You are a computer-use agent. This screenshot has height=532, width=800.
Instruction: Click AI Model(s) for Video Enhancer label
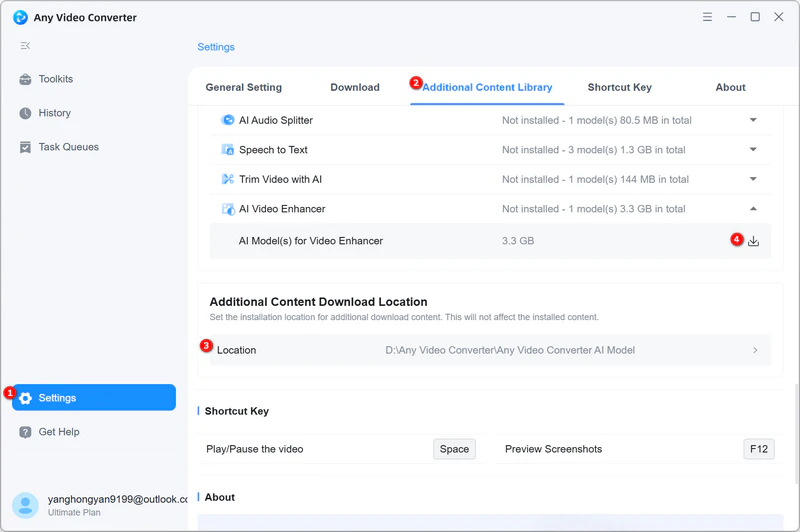point(311,241)
